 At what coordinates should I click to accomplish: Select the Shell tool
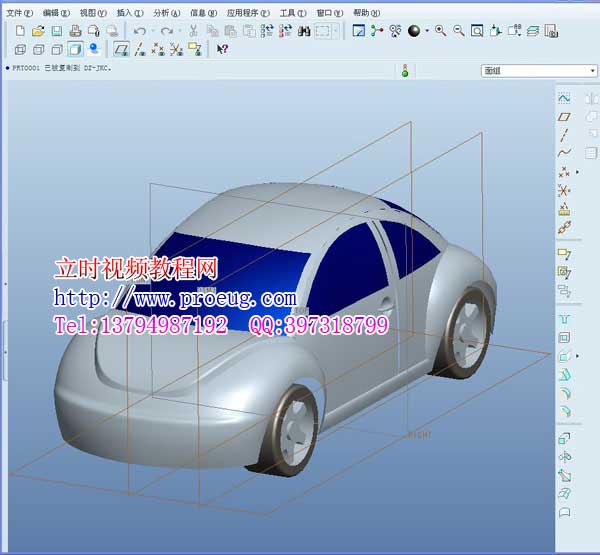tap(564, 338)
